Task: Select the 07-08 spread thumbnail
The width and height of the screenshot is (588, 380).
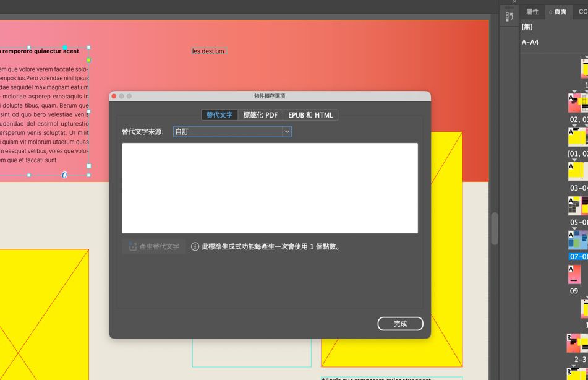Action: coord(578,240)
